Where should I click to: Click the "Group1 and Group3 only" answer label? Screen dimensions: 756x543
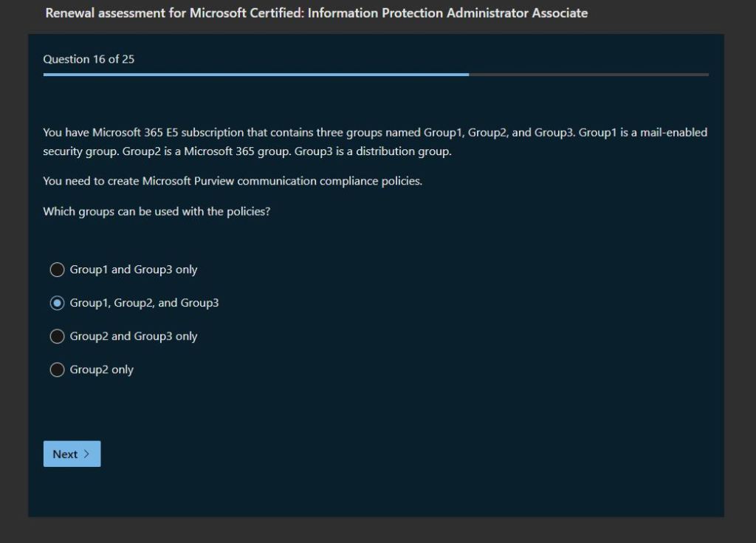coord(134,270)
